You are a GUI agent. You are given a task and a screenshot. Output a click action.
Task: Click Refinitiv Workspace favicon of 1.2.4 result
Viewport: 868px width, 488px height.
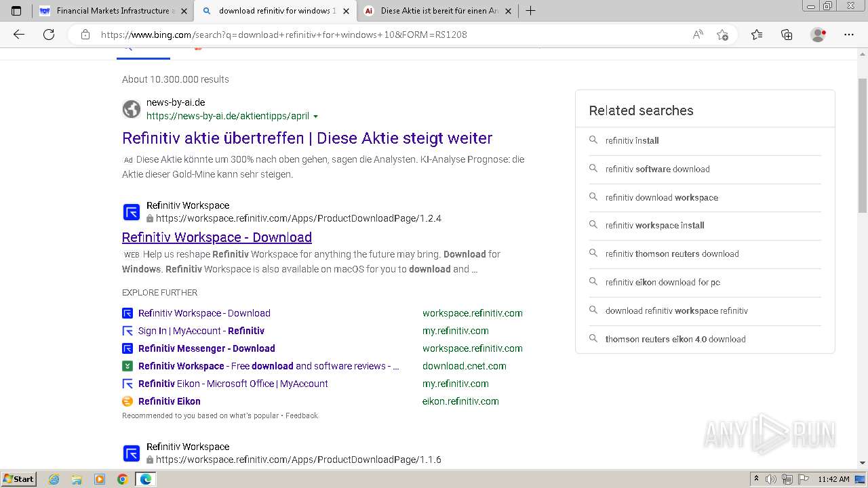pyautogui.click(x=132, y=212)
